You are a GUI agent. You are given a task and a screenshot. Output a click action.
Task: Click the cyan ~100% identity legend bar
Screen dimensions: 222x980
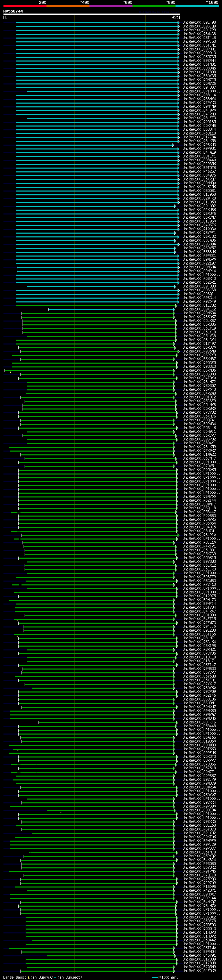[197, 6]
